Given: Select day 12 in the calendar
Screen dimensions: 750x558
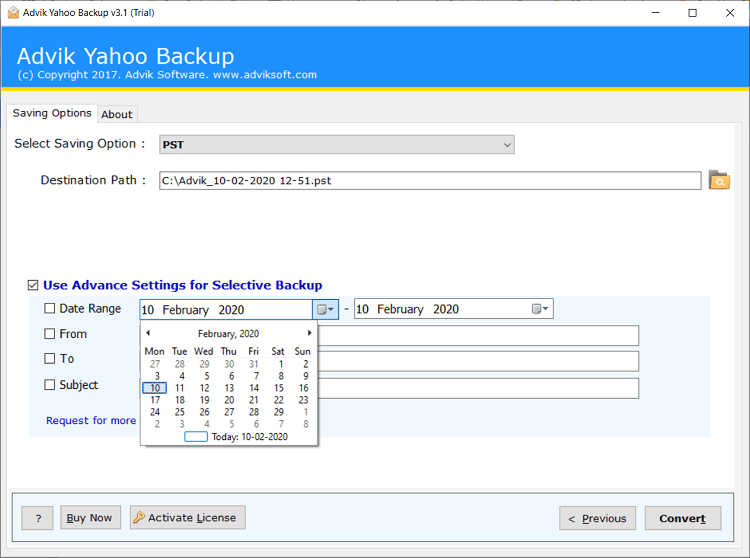Looking at the screenshot, I should (204, 388).
